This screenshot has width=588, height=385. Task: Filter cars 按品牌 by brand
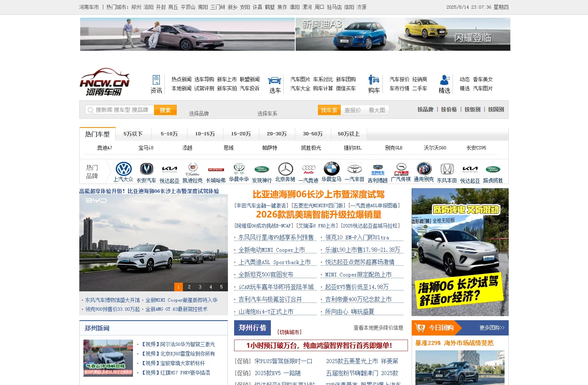[x=425, y=110]
